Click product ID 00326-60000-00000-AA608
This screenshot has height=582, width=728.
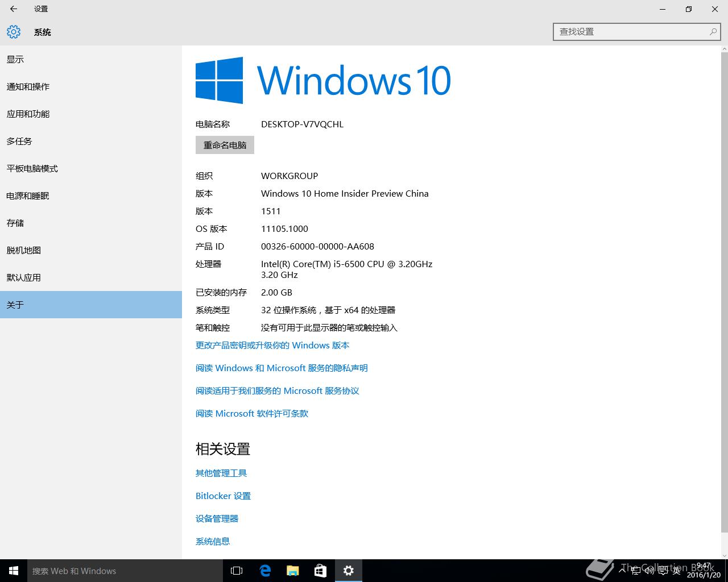coord(317,246)
